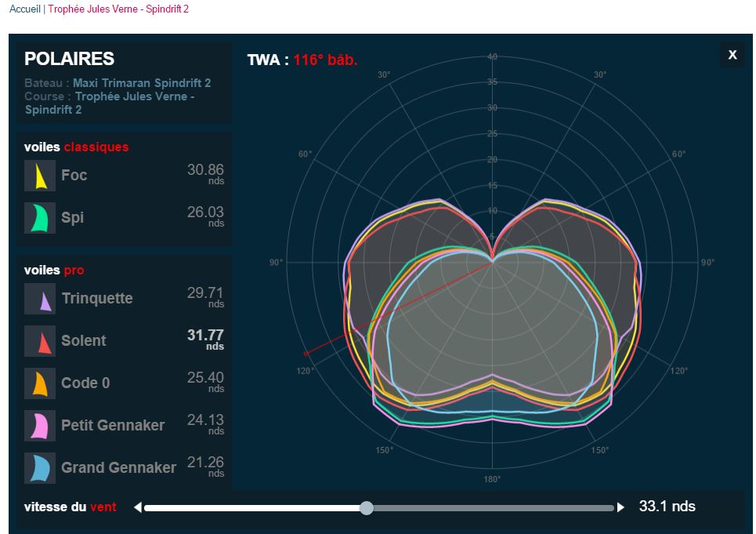Image resolution: width=756 pixels, height=534 pixels.
Task: Click the Solent sail label
Action: [x=83, y=340]
